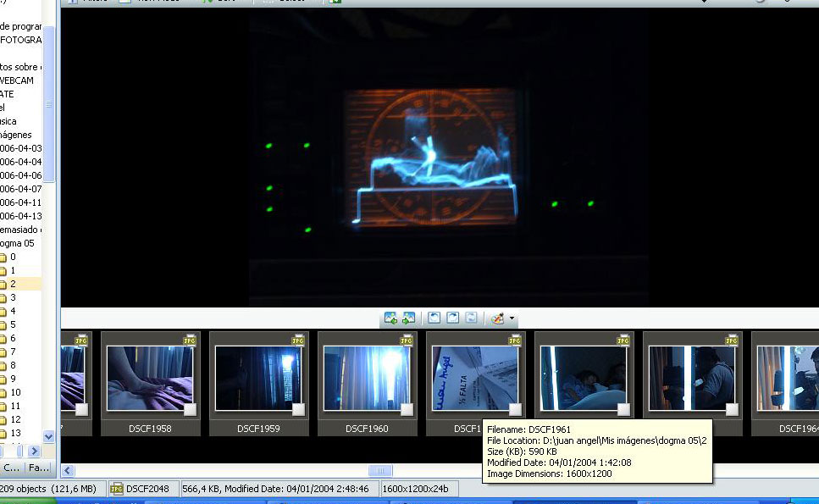Tick the checkbox on the sleeping person thumbnail

623,410
